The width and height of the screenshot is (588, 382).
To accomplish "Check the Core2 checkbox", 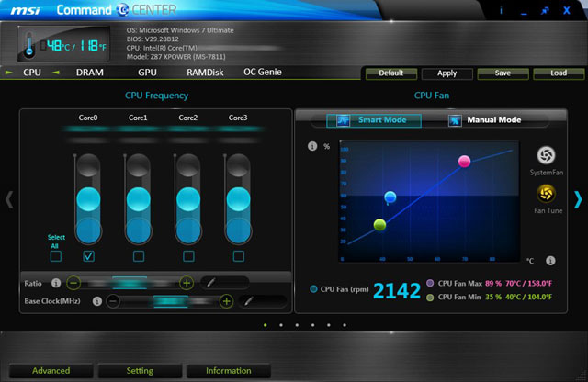I will pos(188,256).
